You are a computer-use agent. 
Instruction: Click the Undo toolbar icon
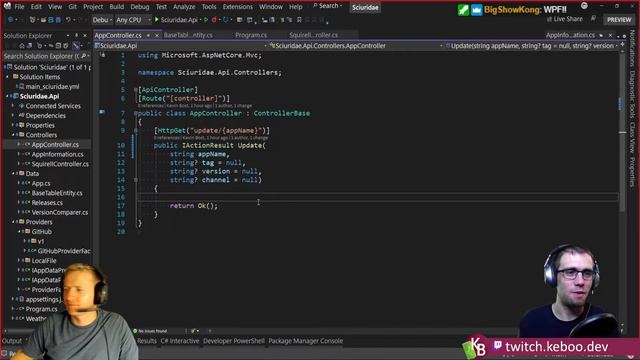click(x=68, y=20)
